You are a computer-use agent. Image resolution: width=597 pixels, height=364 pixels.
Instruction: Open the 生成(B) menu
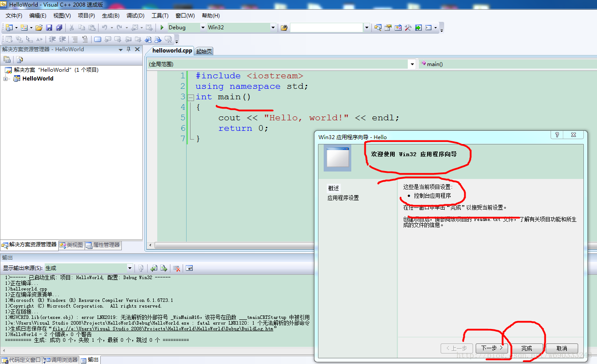[110, 16]
